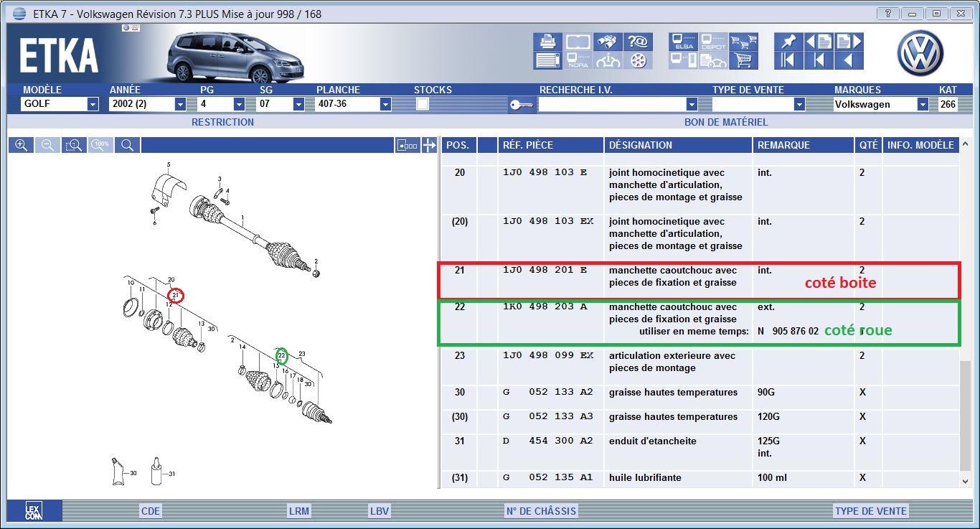Image resolution: width=980 pixels, height=529 pixels.
Task: Launch the ELSA link icon
Action: [x=683, y=41]
